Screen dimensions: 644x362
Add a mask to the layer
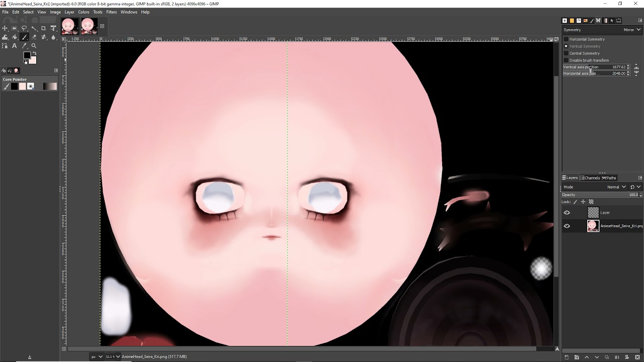[627, 357]
